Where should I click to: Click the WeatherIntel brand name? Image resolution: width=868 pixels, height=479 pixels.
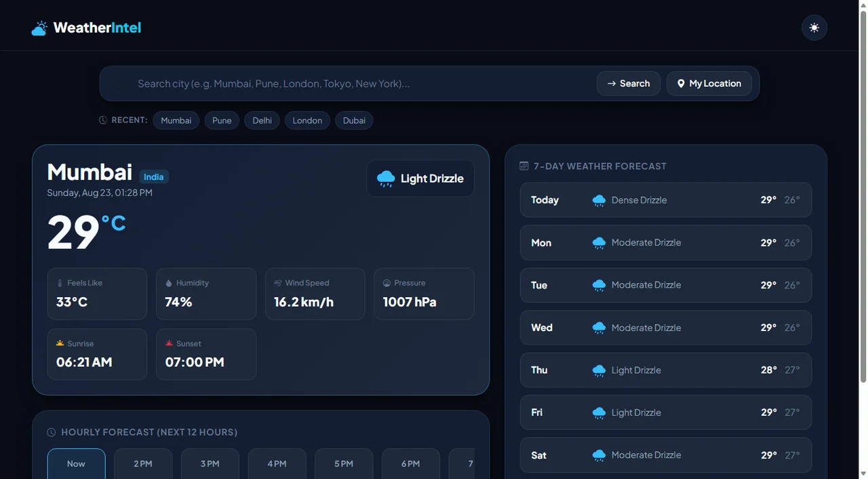(97, 28)
